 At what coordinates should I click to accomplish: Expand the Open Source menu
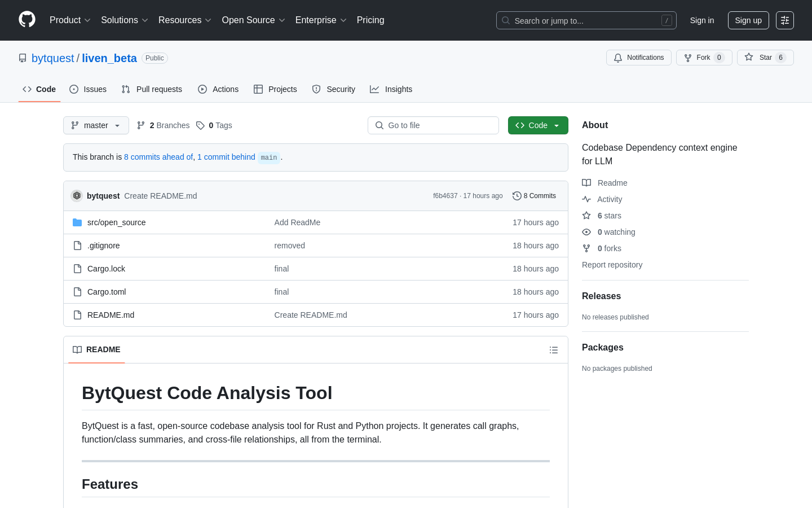(254, 20)
